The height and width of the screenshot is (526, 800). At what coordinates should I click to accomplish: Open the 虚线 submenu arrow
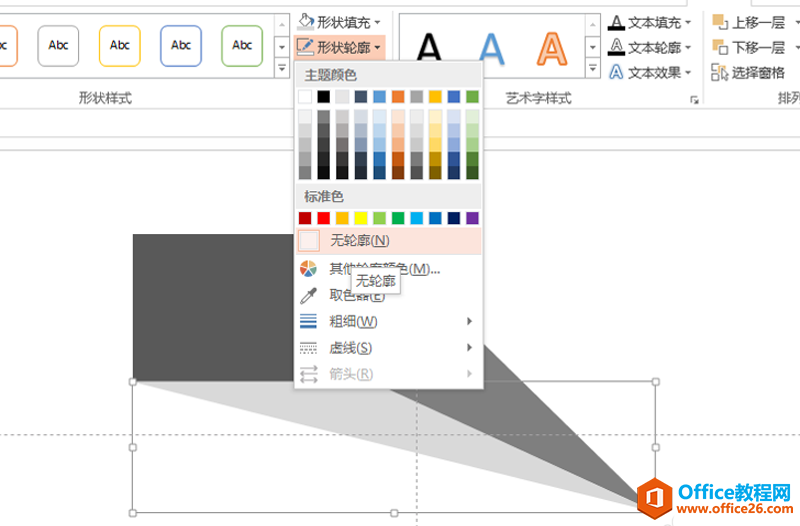tap(469, 347)
